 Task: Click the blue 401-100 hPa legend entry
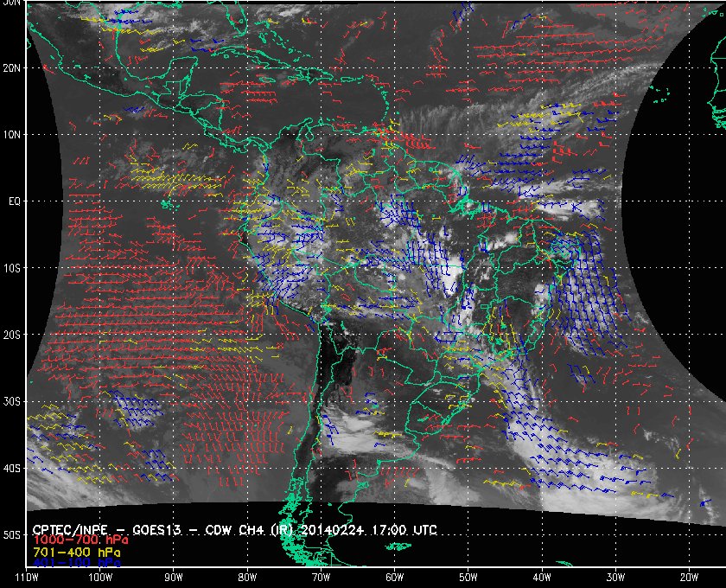coord(76,563)
